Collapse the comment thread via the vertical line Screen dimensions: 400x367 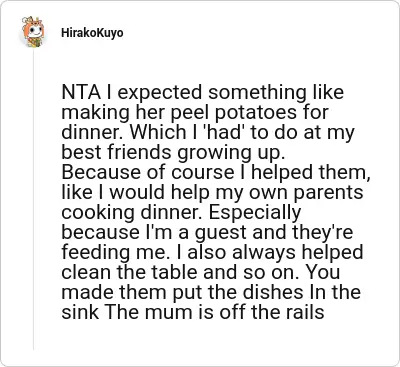[33, 199]
